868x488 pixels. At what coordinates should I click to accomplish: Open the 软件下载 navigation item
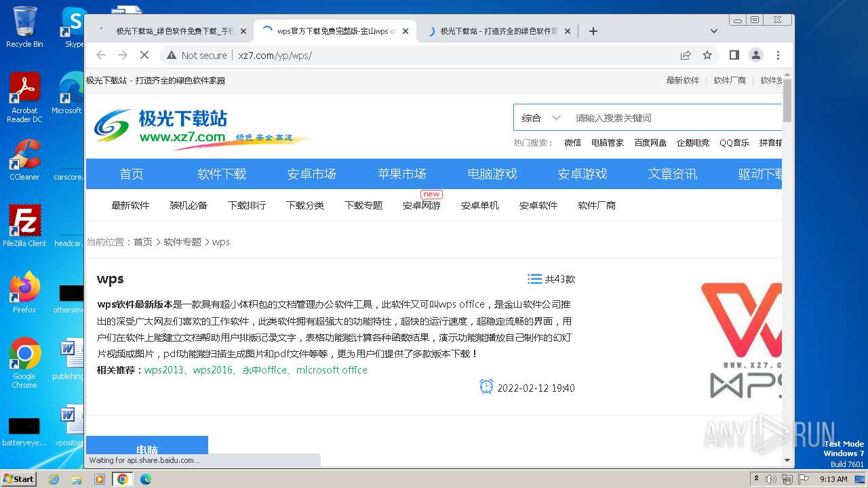[222, 174]
